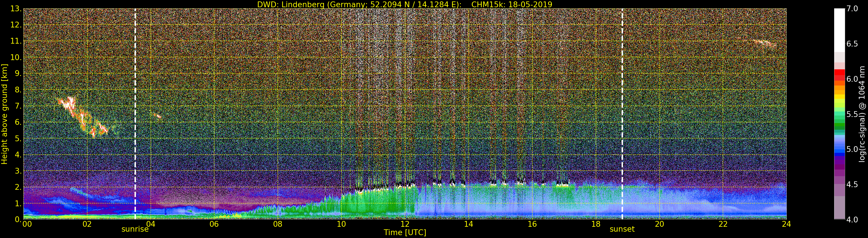Click the y-axis tick label '10.'
This screenshot has height=238, width=868.
[x=16, y=57]
